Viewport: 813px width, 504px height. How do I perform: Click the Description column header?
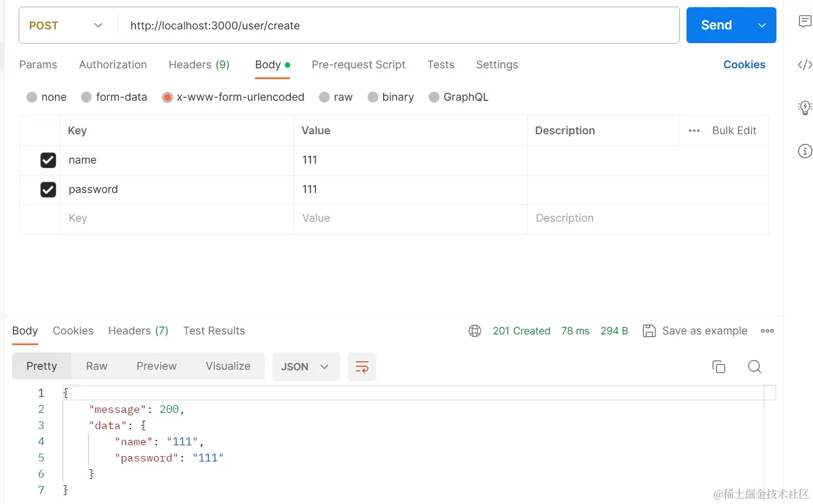(565, 131)
